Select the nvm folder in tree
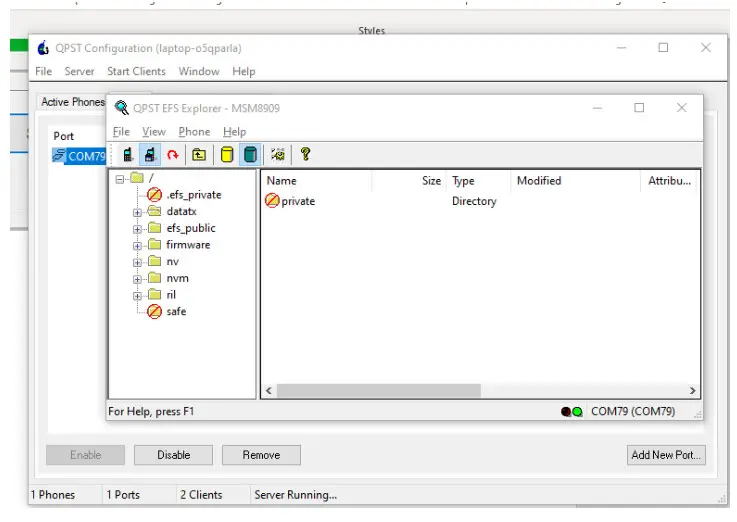Image resolution: width=737 pixels, height=522 pixels. [177, 278]
